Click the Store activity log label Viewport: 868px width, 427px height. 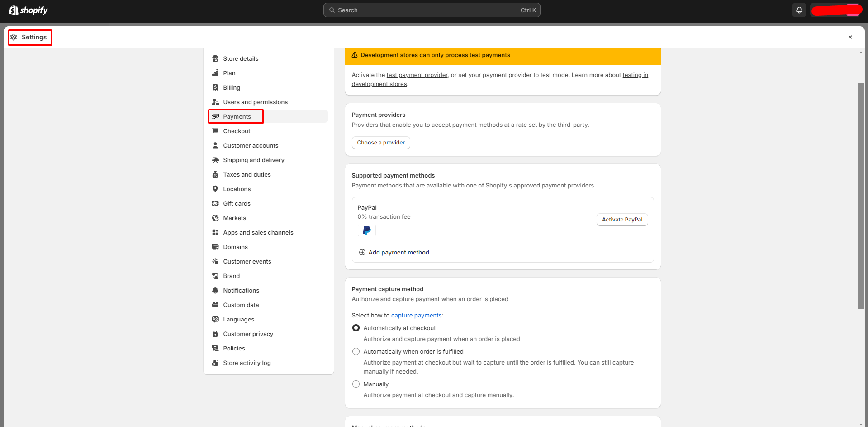[x=247, y=363]
